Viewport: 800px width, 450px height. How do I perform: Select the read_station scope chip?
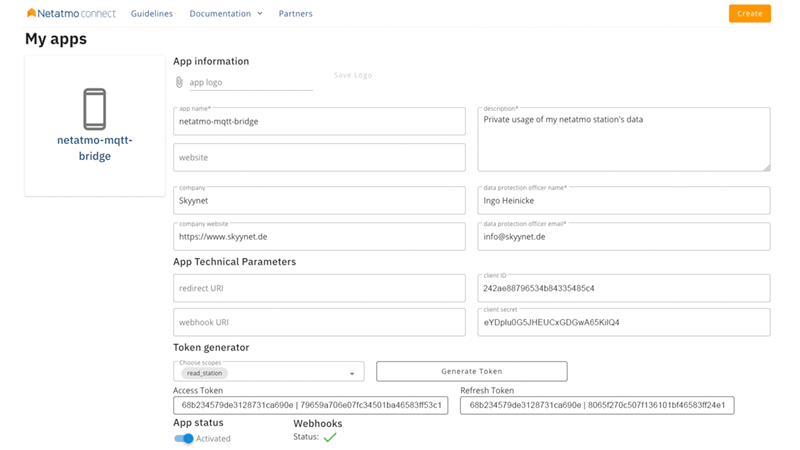click(204, 373)
